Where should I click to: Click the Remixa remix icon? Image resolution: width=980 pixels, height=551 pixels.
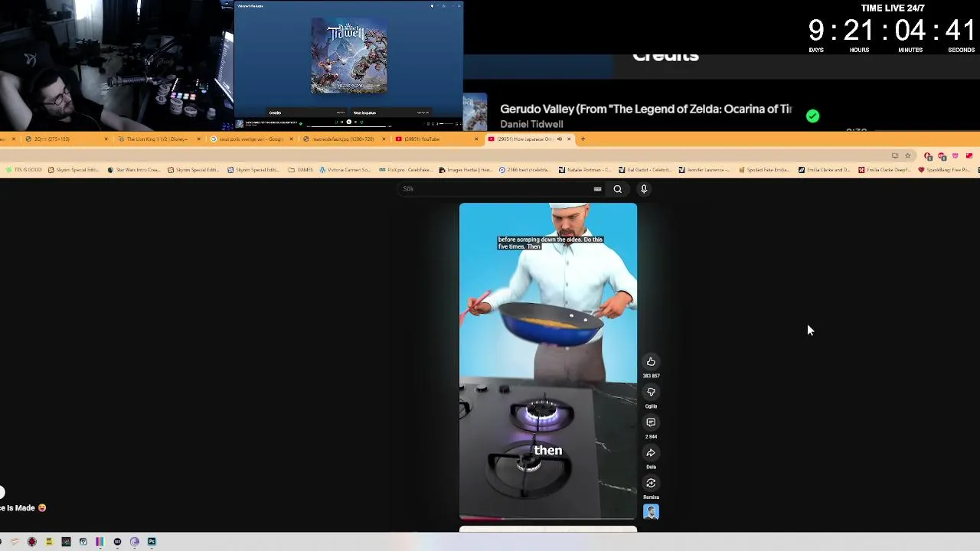coord(651,483)
